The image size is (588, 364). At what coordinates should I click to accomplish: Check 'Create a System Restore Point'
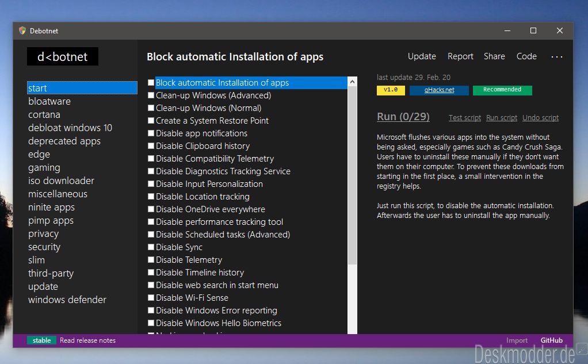click(x=151, y=121)
